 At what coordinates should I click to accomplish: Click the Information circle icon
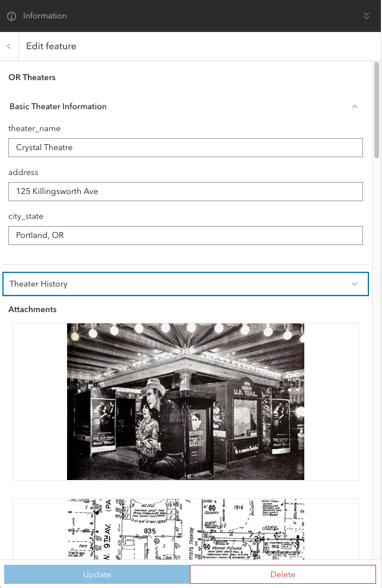pos(12,16)
